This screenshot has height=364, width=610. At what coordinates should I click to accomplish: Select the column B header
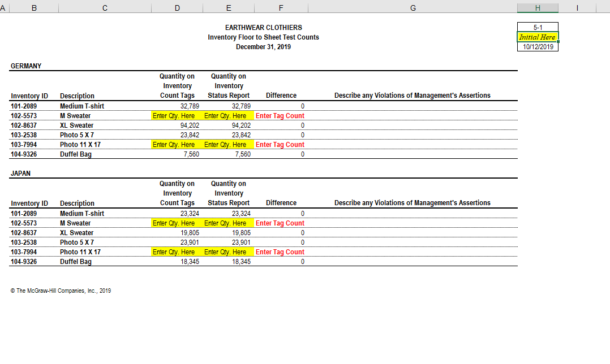[34, 8]
